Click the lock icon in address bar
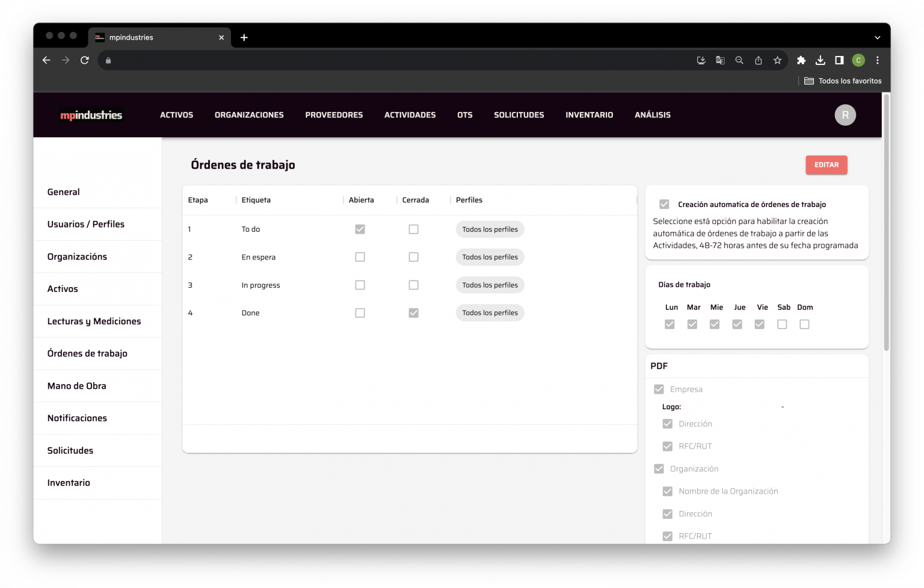Screen dimensions: 924x588 (108, 60)
